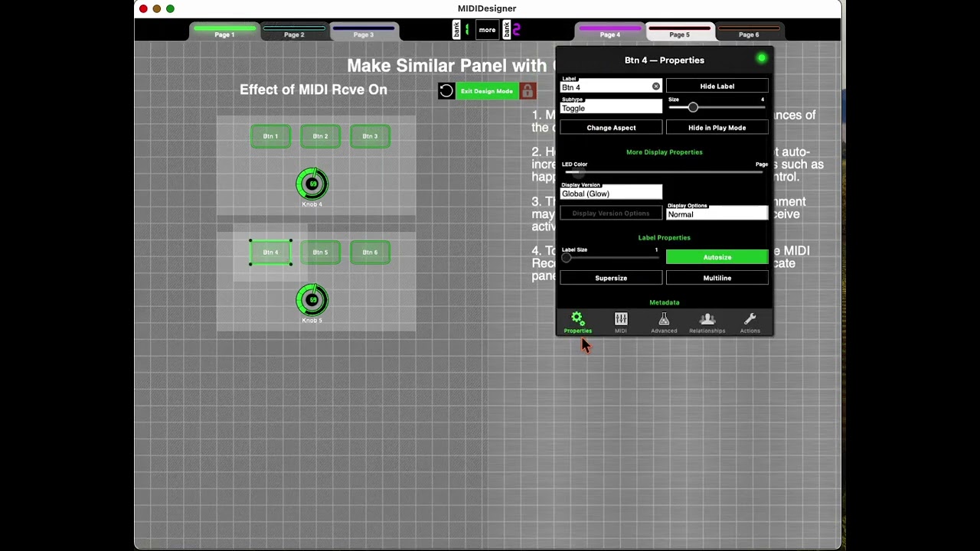Image resolution: width=980 pixels, height=551 pixels.
Task: Click the Display Version Options button
Action: [611, 213]
